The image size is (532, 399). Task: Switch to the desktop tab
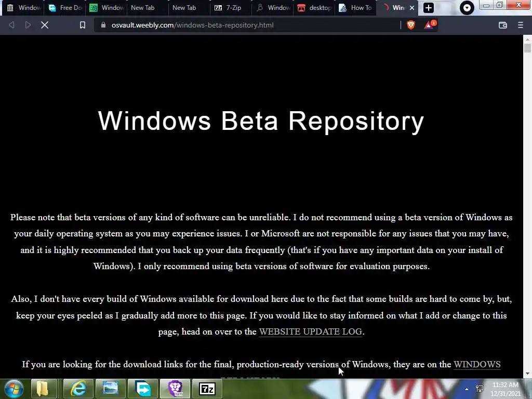[x=314, y=8]
